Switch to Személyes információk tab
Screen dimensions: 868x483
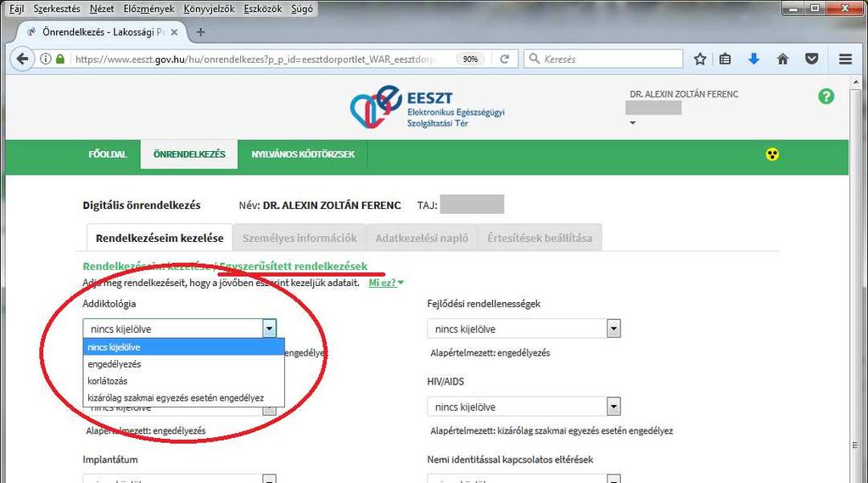point(300,238)
